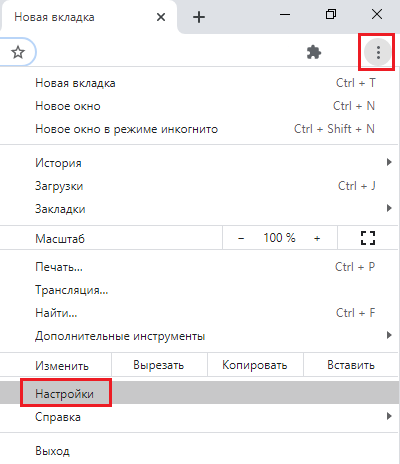Image resolution: width=400 pixels, height=464 pixels.
Task: Click the Копировать button
Action: pyautogui.click(x=255, y=365)
